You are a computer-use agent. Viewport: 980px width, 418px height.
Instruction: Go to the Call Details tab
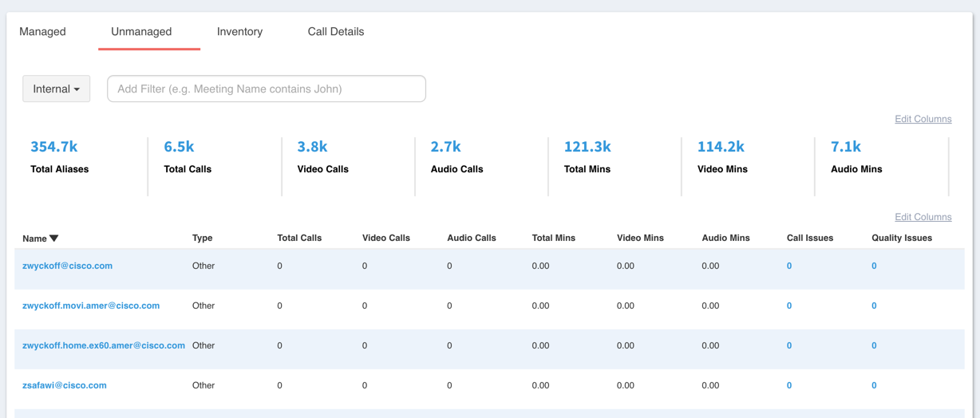coord(336,32)
